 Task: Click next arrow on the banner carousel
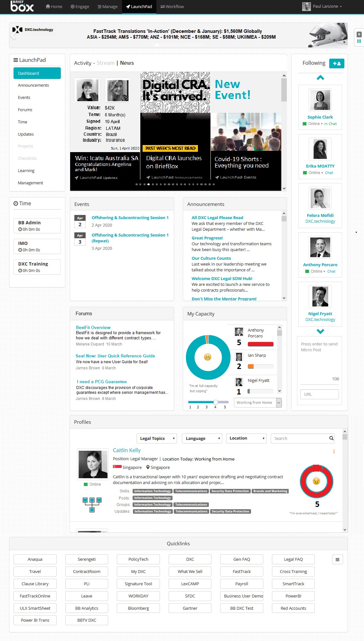pyautogui.click(x=343, y=35)
